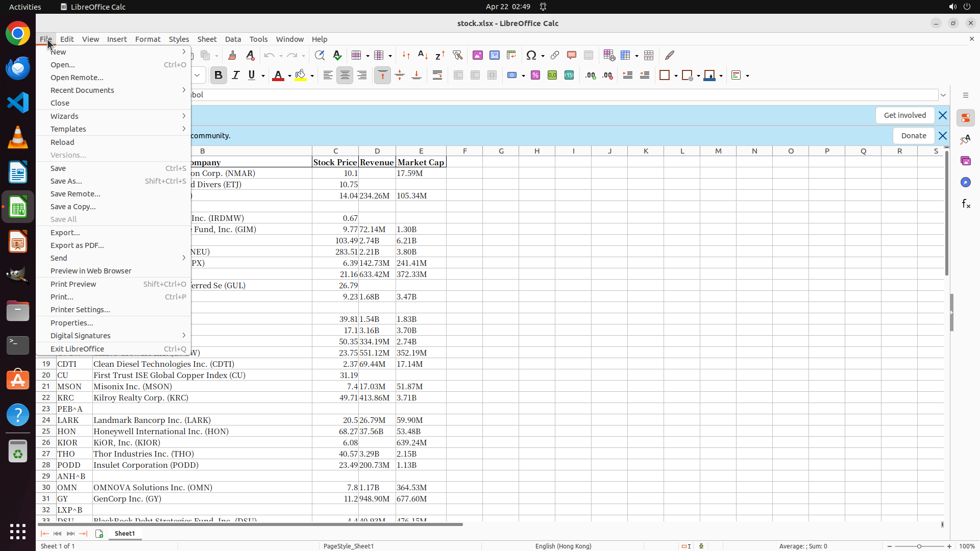Viewport: 980px width, 551px height.
Task: Select the Sheet1 tab
Action: (x=125, y=534)
